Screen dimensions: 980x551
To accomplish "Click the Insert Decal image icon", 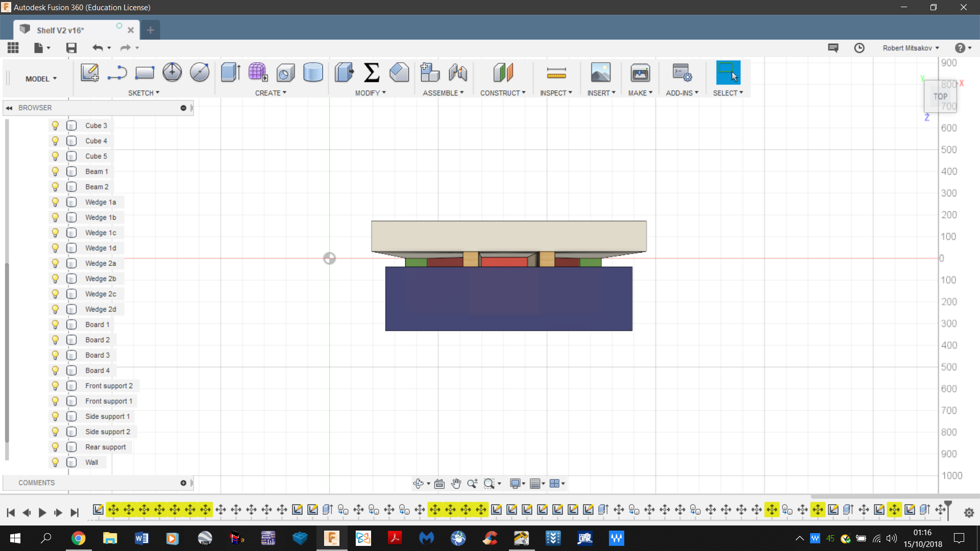I will pos(601,72).
